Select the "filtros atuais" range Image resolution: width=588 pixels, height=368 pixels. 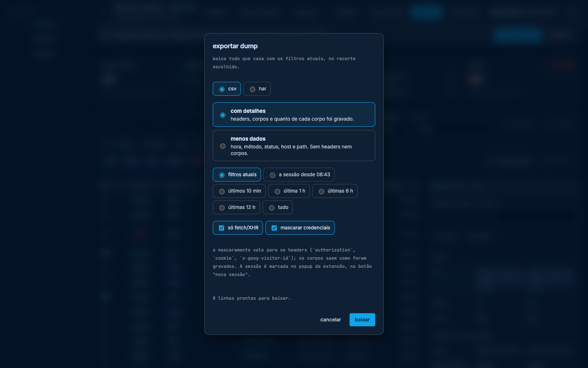coord(237,175)
